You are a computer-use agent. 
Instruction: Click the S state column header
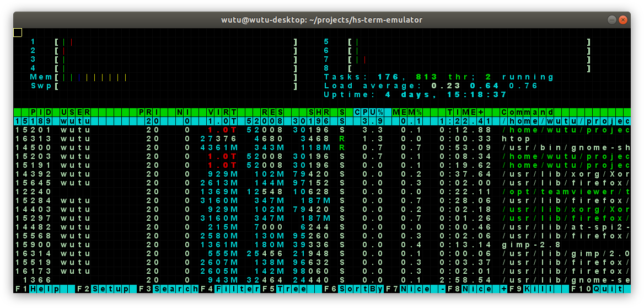342,112
